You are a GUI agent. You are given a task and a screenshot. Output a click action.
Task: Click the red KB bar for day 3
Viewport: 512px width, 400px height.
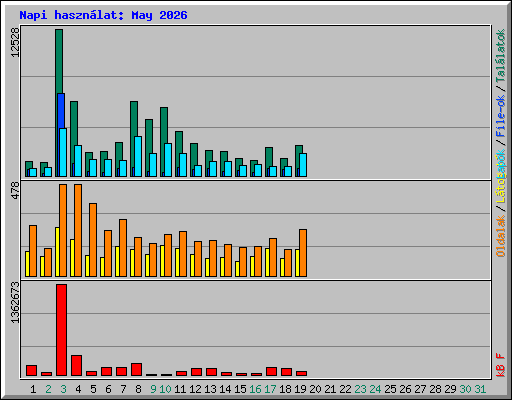[x=61, y=330]
